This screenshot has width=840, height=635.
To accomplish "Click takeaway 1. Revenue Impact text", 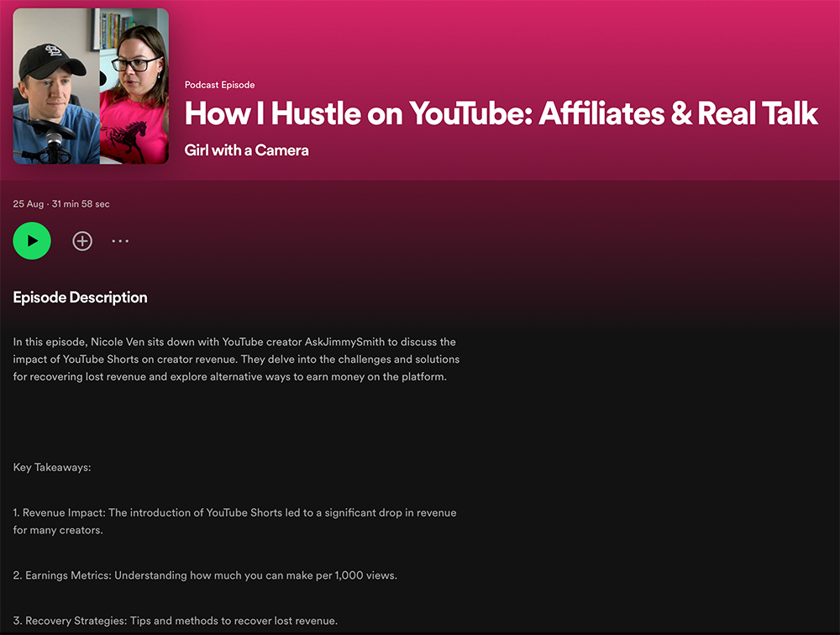I will coord(234,521).
